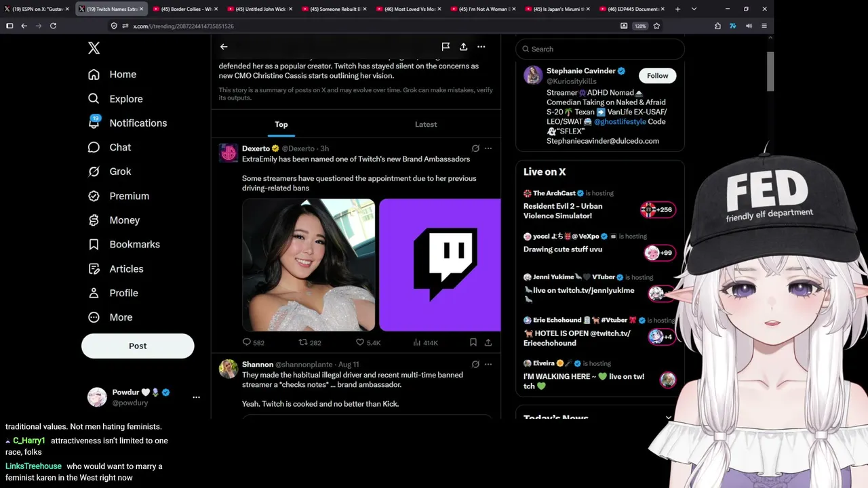Open the Profile person icon
Image resolution: width=868 pixels, height=488 pixels.
pyautogui.click(x=94, y=293)
